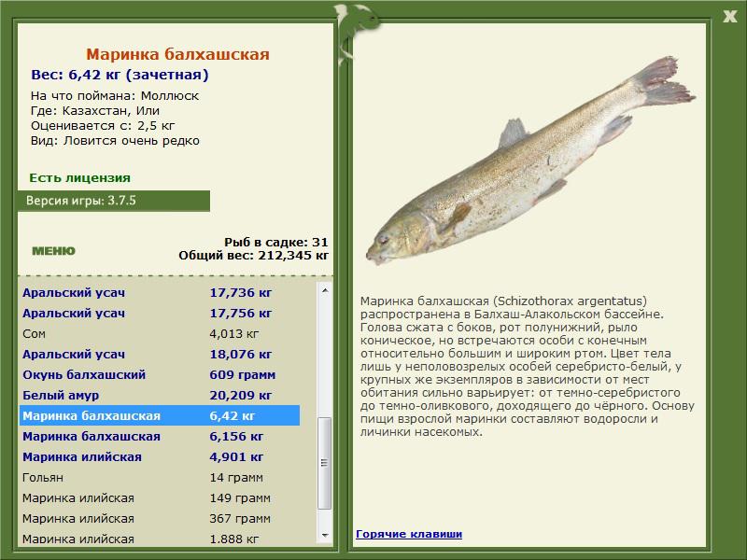
Task: Click the Вес: 6,42 кг (зачетная) text
Action: click(x=120, y=75)
